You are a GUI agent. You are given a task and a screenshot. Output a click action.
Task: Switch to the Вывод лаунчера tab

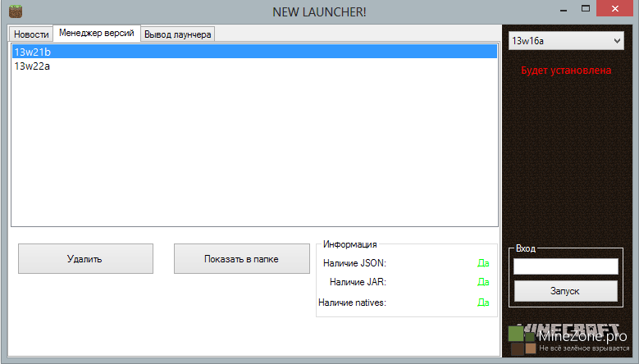178,34
